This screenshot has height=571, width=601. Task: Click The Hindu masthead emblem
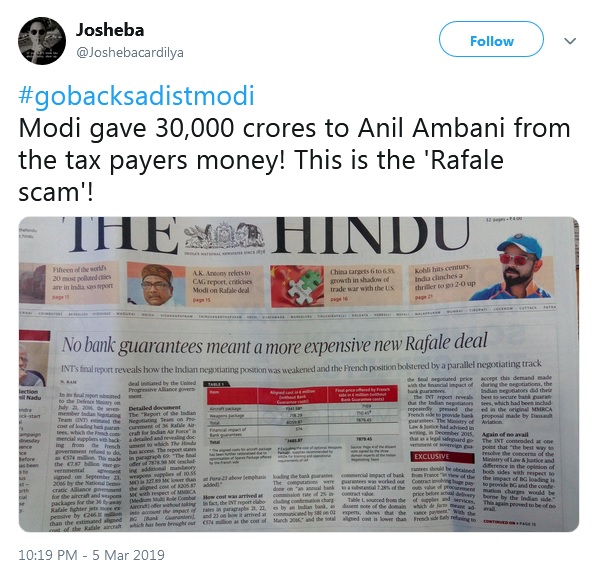222,236
